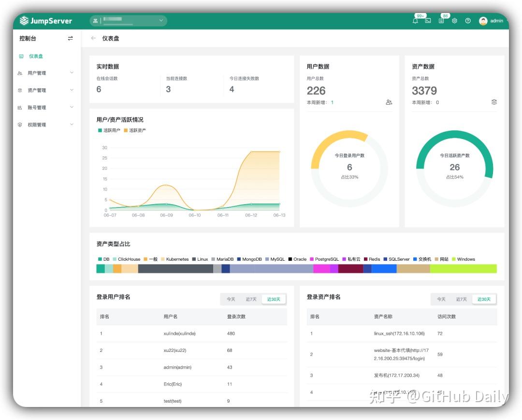The height and width of the screenshot is (420, 522).
Task: Open system settings gear icon
Action: [x=454, y=21]
